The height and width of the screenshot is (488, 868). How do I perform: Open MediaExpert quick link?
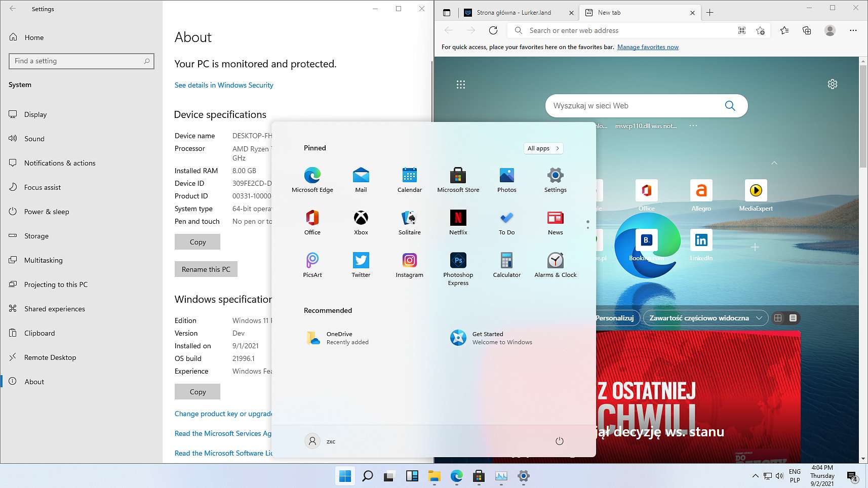pyautogui.click(x=756, y=195)
